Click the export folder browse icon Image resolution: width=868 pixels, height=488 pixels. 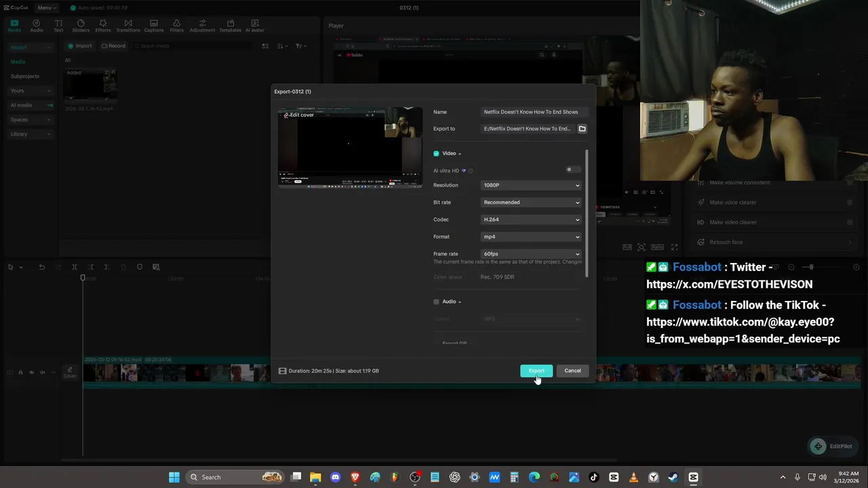[x=582, y=129]
